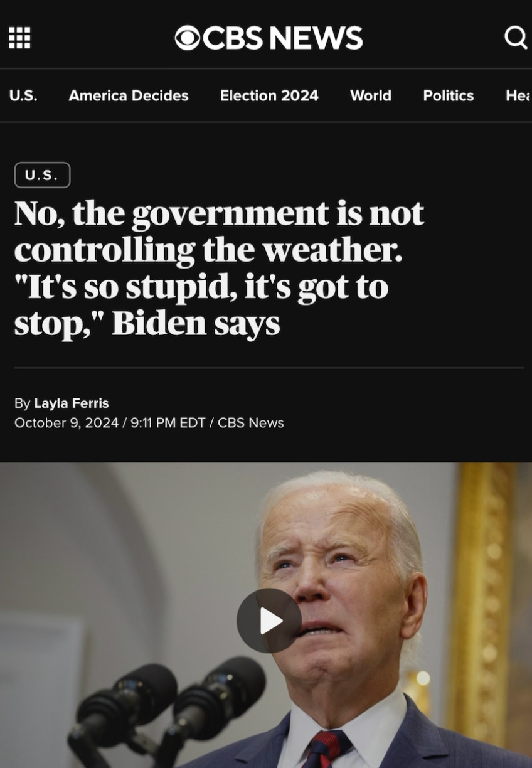Open the Politics section
This screenshot has height=768, width=532.
(449, 95)
